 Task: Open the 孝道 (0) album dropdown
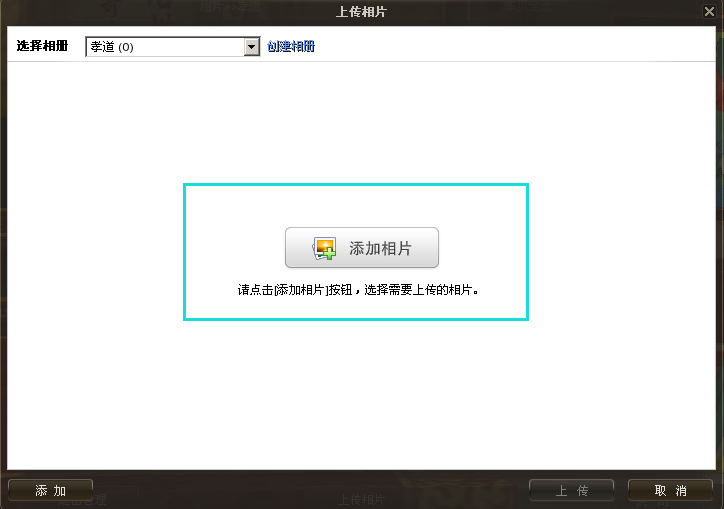[x=173, y=47]
